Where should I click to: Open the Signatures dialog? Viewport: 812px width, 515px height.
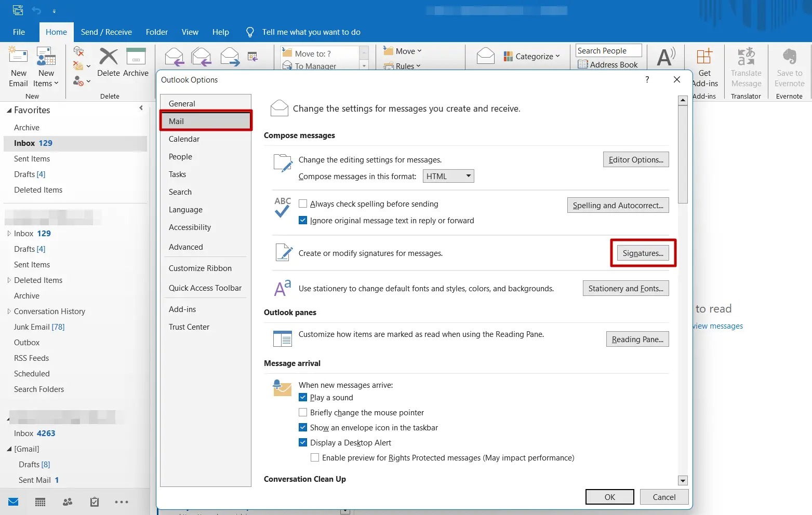(x=643, y=253)
